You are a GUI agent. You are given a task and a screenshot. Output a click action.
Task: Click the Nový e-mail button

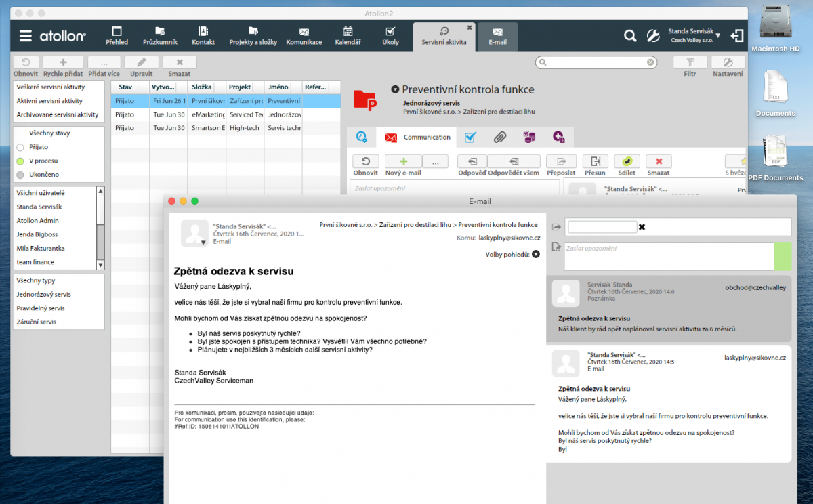coord(403,161)
